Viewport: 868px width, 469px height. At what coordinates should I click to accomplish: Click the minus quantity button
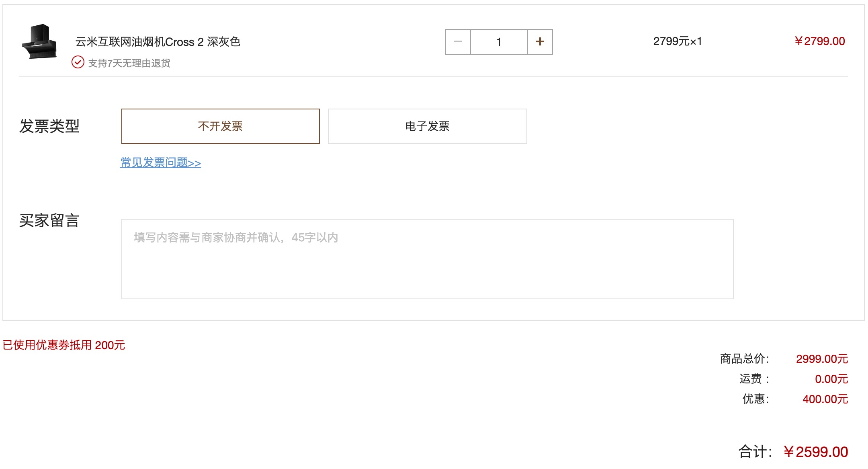coord(458,42)
